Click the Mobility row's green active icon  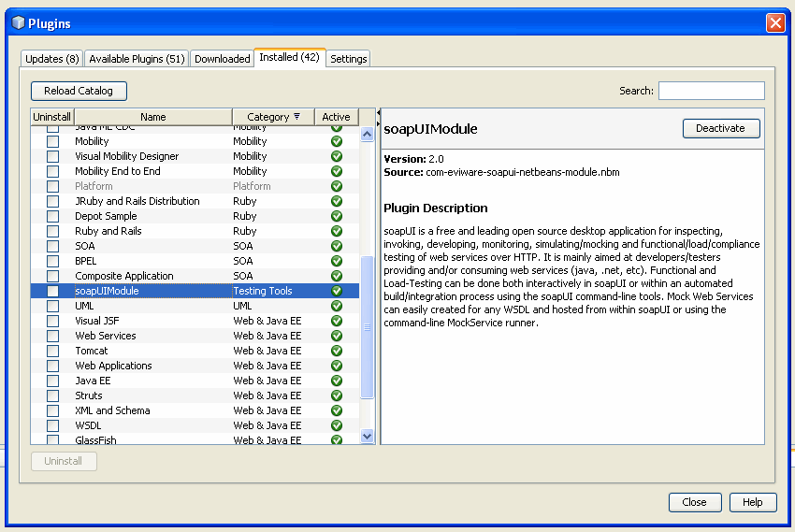click(336, 141)
